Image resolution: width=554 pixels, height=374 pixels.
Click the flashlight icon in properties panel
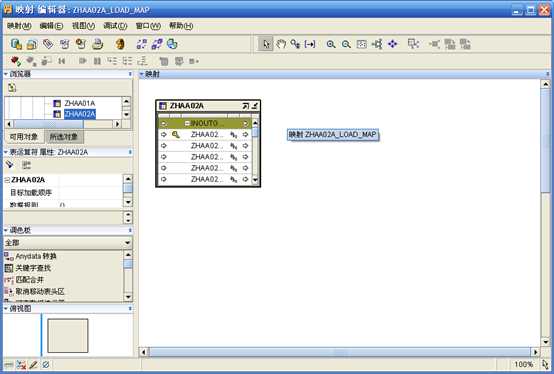[10, 165]
